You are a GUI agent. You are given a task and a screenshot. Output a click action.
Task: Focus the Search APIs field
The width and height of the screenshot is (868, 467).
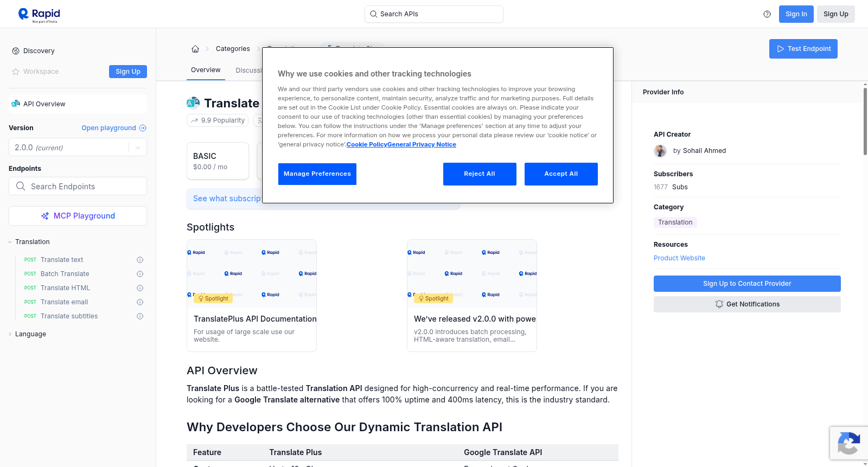434,14
